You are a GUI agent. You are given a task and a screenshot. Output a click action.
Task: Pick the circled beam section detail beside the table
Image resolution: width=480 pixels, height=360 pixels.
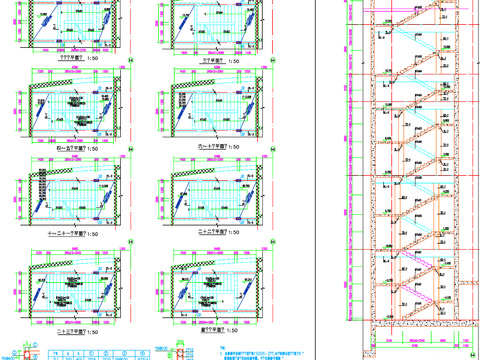pyautogui.click(x=26, y=353)
